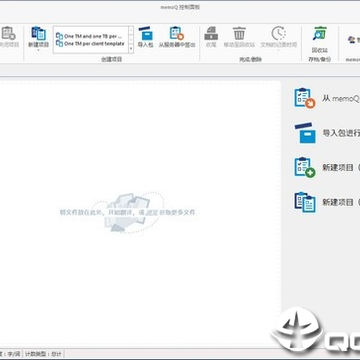Click the new project icon with green plus
This screenshot has width=360, height=360.
tap(305, 167)
